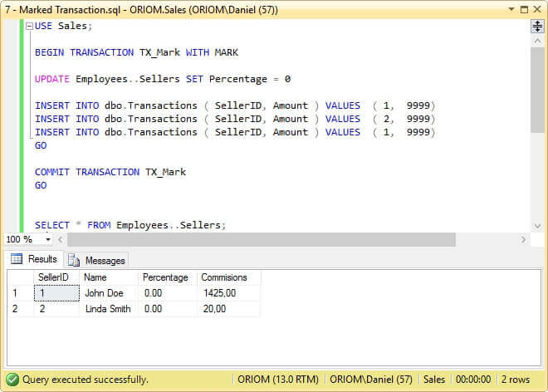Close the Marked Transaction.sql window
Screen dimensions: 548x392
[537, 9]
